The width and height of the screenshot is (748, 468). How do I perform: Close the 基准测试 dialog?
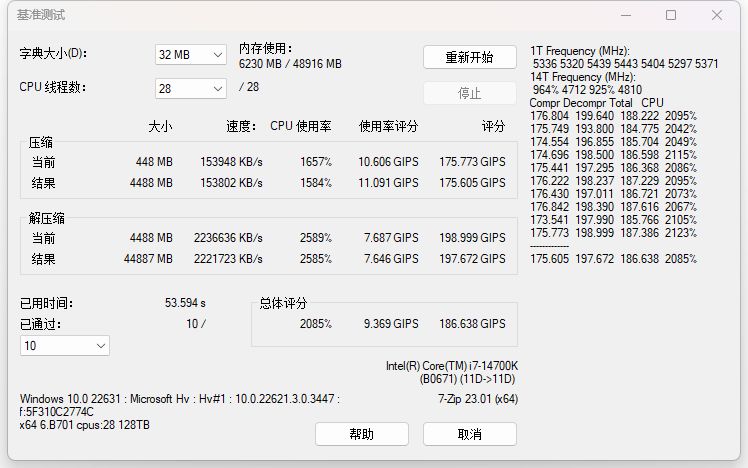tap(716, 15)
